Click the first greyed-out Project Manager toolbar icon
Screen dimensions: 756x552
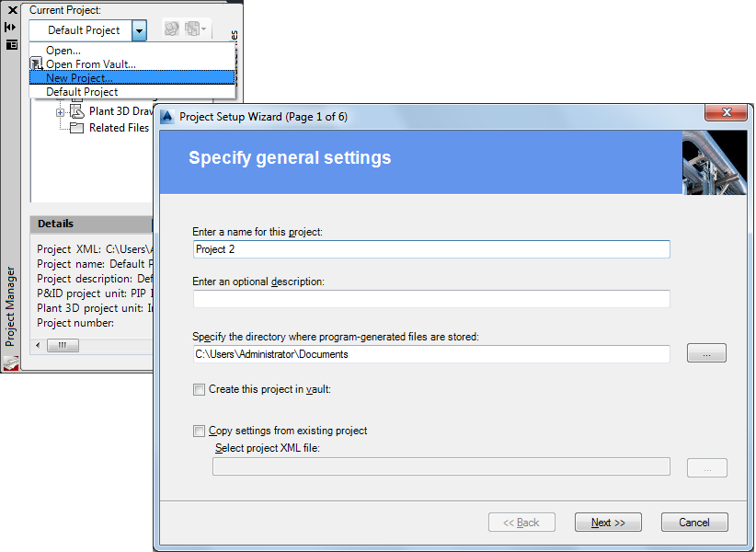pos(172,29)
